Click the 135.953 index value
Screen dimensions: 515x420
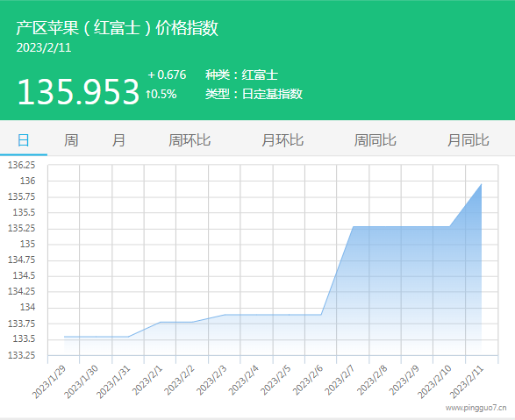pyautogui.click(x=78, y=91)
